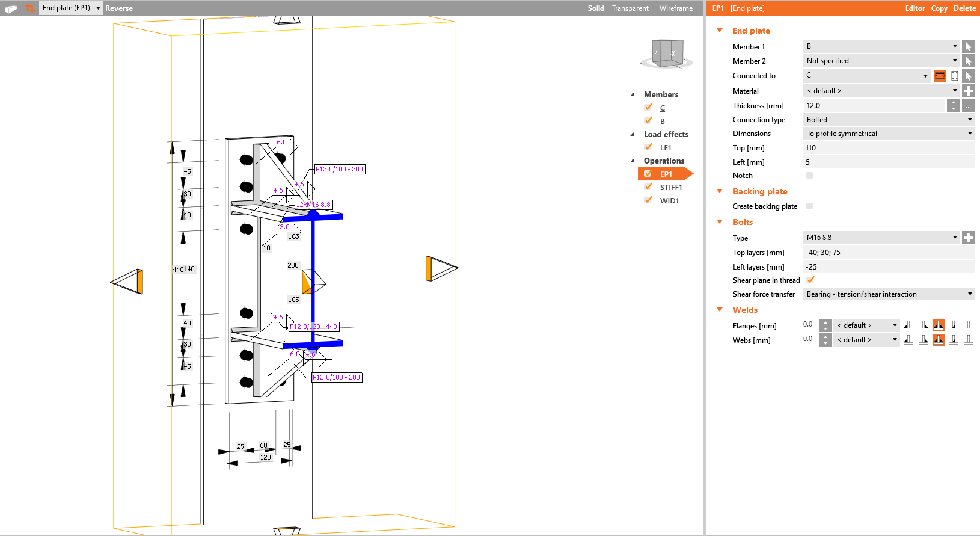The image size is (980, 536).
Task: Click Delete in the EP1 header
Action: tap(964, 8)
